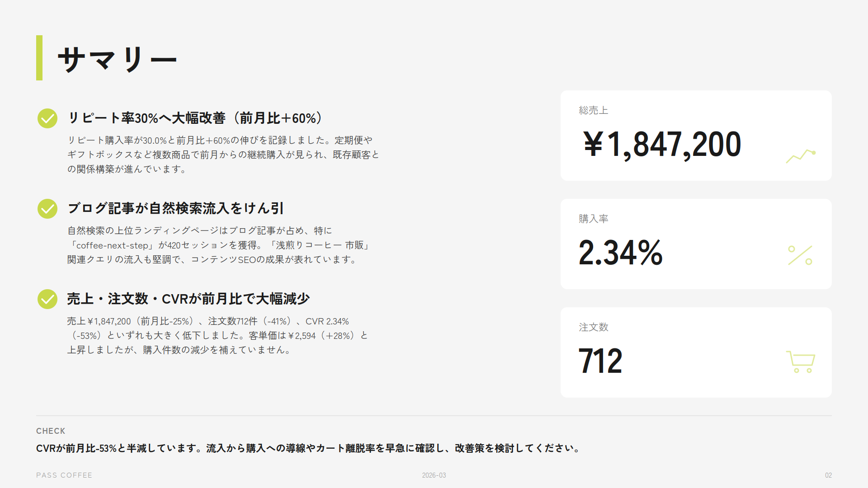Click the shopping cart icon

[x=801, y=361]
